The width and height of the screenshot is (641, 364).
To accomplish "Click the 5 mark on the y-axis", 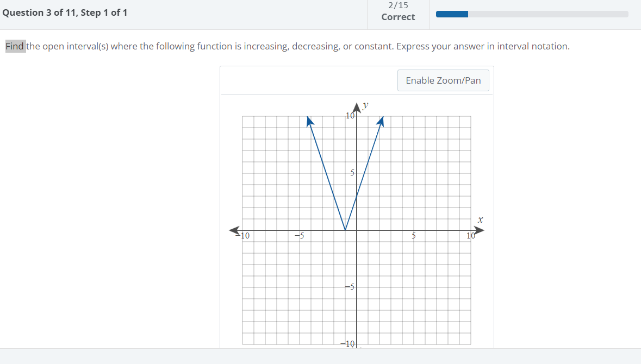I will (x=352, y=173).
